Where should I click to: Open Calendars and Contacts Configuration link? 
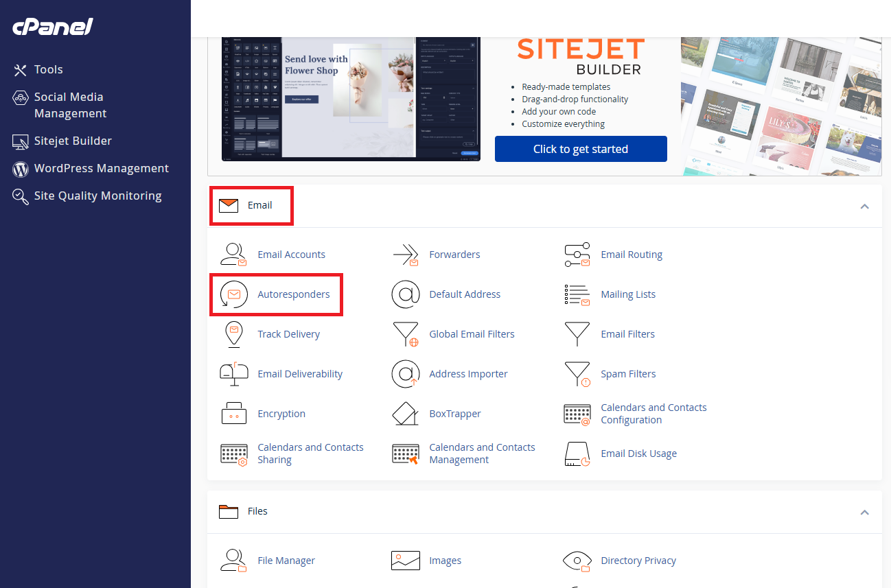point(653,414)
